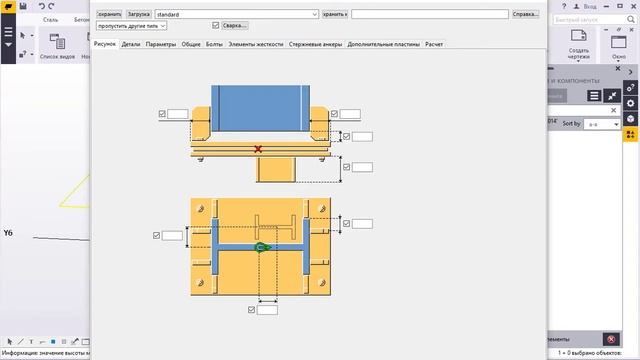Toggle the checkbox next to Сварка

[216, 25]
